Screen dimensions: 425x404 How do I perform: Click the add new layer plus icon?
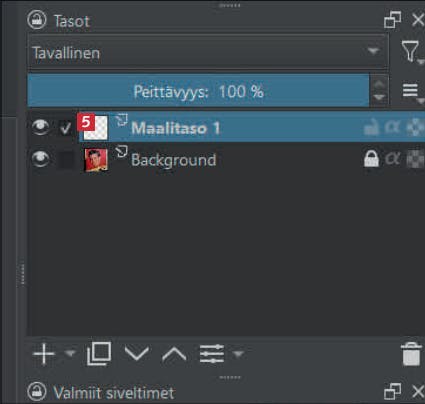[x=44, y=354]
